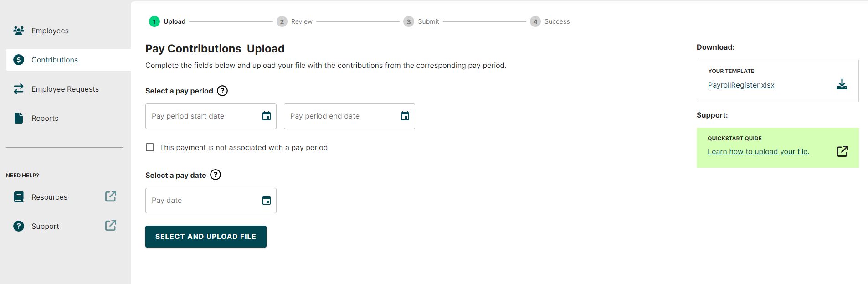Click the Reports document icon
This screenshot has width=868, height=284.
19,118
